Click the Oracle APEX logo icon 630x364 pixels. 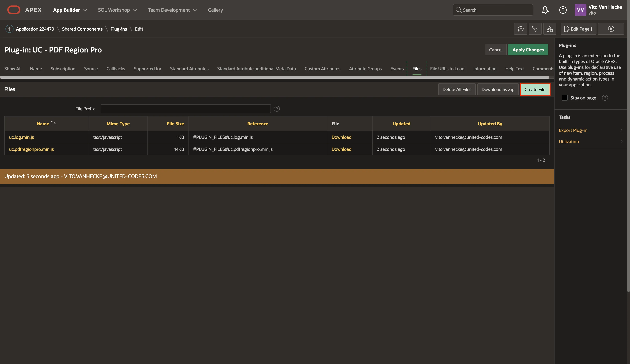point(14,10)
